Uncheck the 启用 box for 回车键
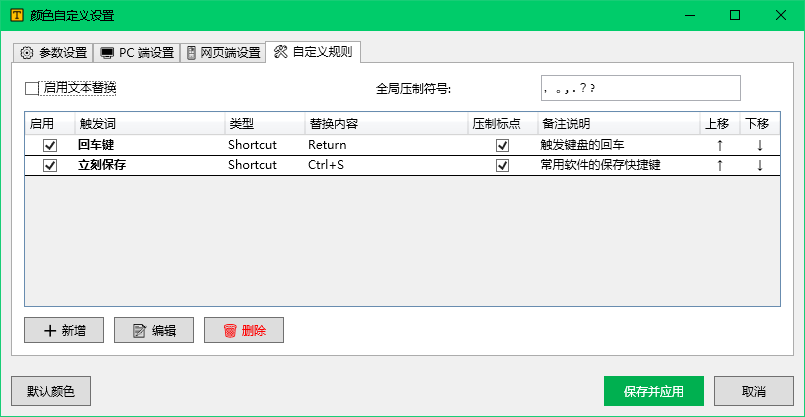The height and width of the screenshot is (417, 805). pos(50,146)
